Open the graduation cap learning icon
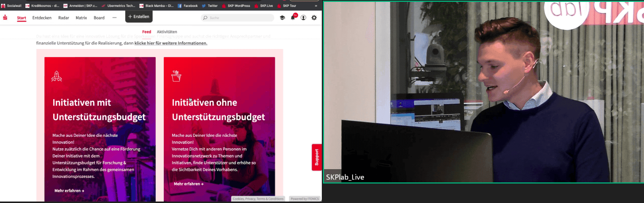Screen dimensions: 644x203 point(282,18)
